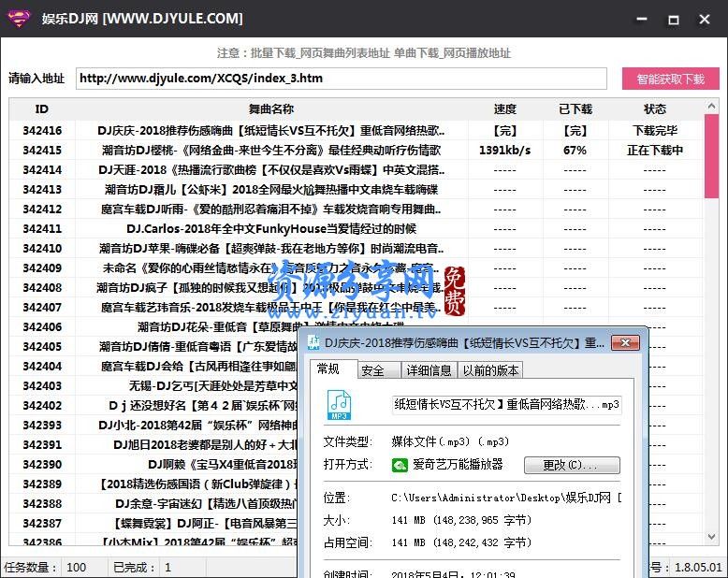Select row ID 342390 DJ啊赖

pyautogui.click(x=153, y=464)
